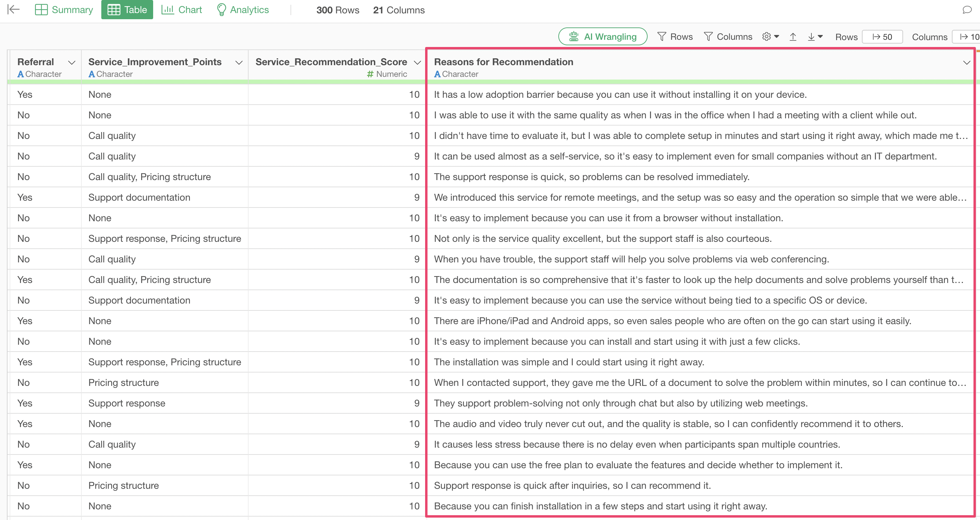Screen dimensions: 980x520
Task: Click the Rows limit field showing 50
Action: [x=882, y=37]
